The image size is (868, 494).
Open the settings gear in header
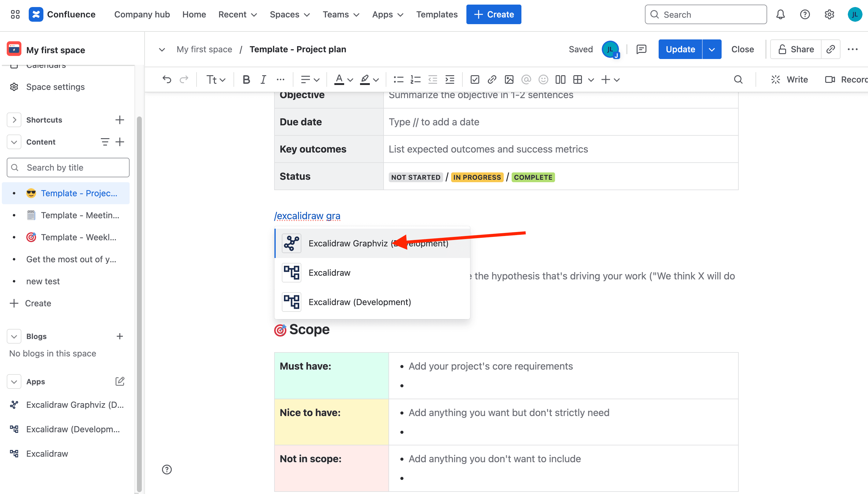pyautogui.click(x=829, y=14)
